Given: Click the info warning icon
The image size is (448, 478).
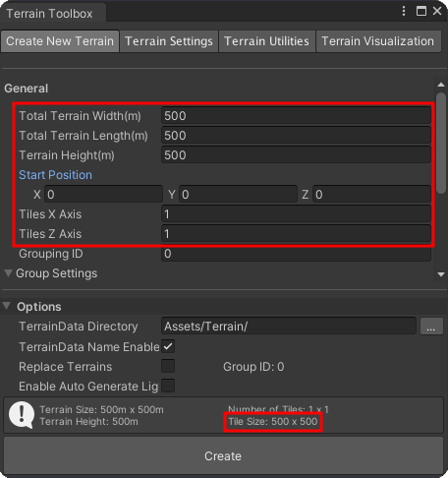Looking at the screenshot, I should point(22,415).
